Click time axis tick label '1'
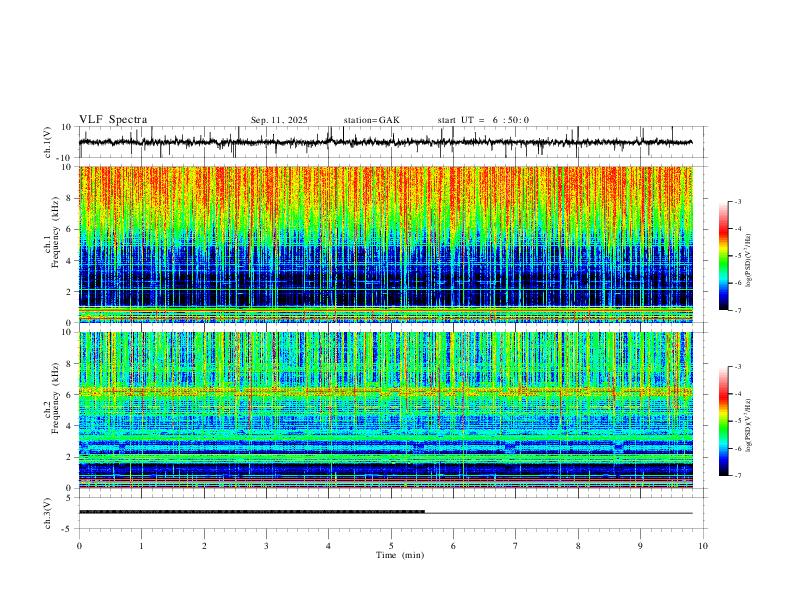792x612 pixels. 141,546
